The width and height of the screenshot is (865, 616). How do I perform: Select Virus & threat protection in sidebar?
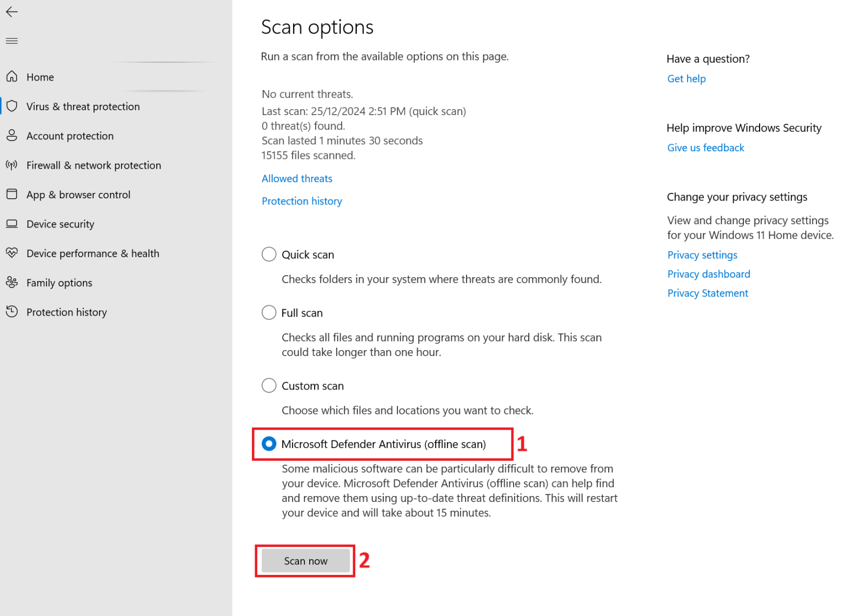83,106
